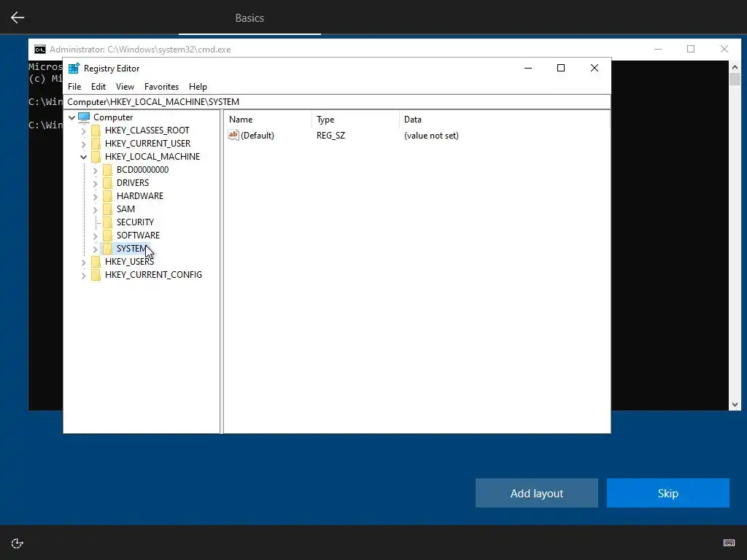
Task: Open the File menu
Action: tap(74, 87)
